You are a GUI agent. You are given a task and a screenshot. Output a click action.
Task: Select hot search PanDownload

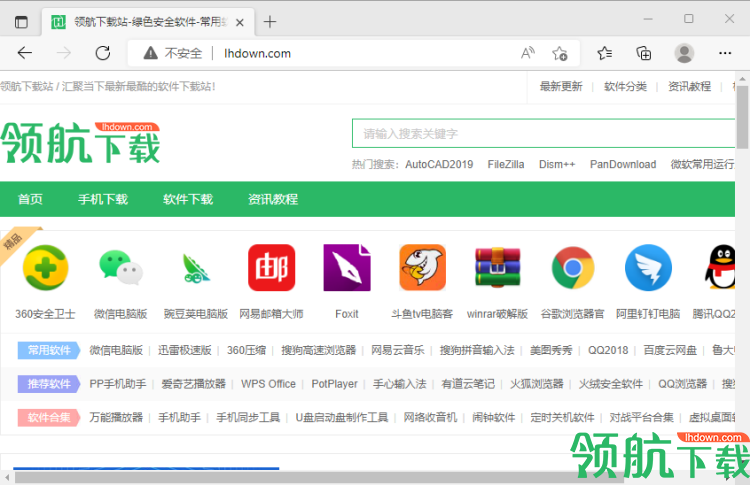point(623,165)
